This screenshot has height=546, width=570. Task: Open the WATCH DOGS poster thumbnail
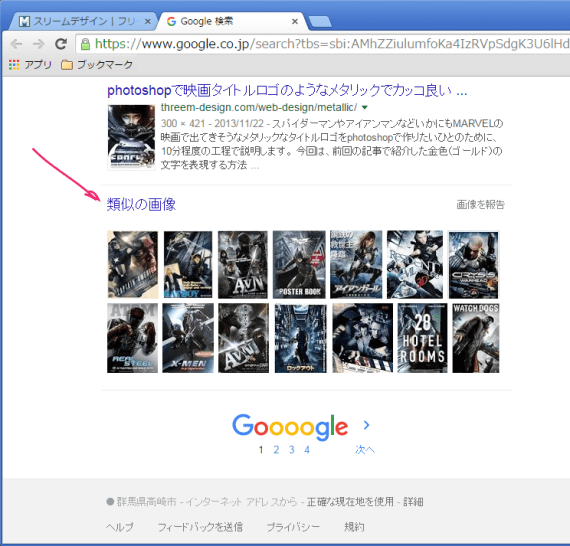coord(476,338)
